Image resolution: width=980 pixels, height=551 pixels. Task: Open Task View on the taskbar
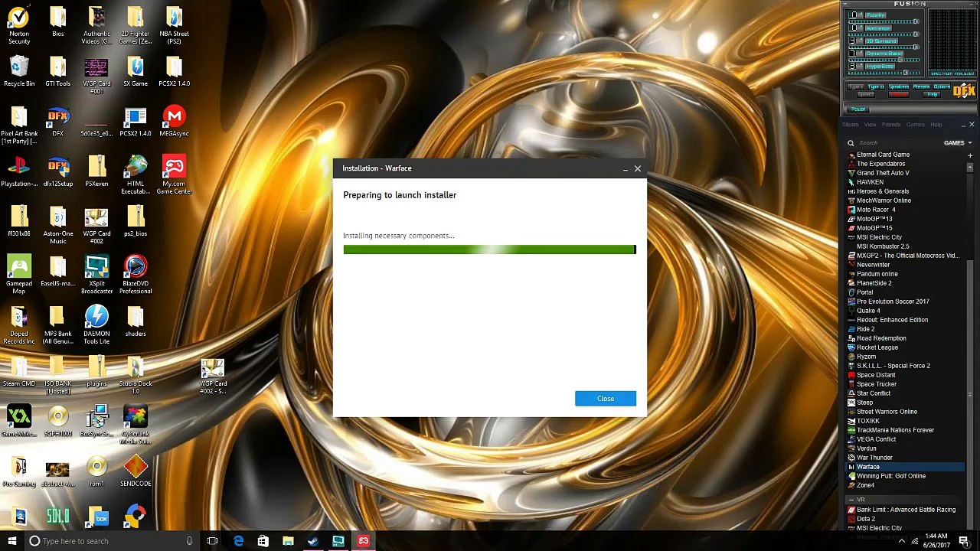coord(212,541)
